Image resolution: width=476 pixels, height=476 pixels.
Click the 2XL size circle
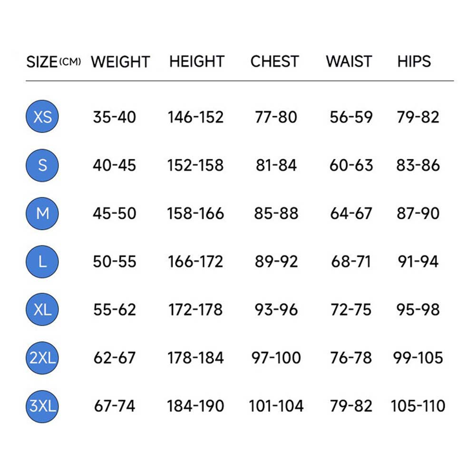[42, 358]
